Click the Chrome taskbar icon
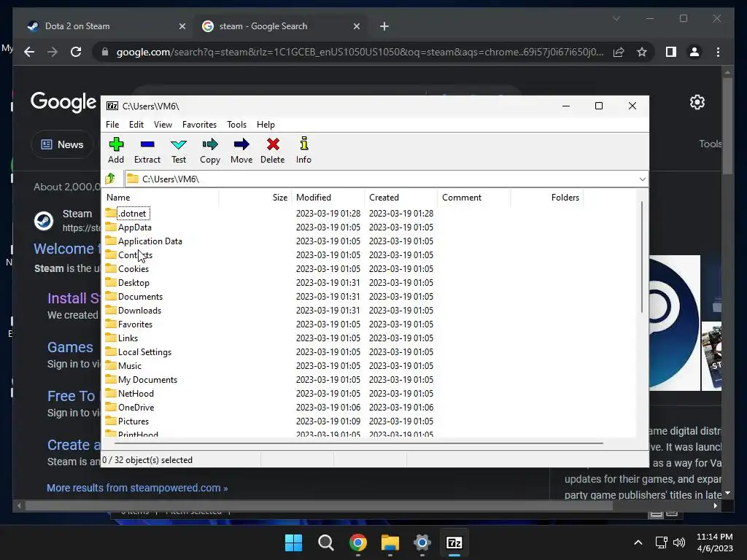Screen dimensions: 747x560 (357, 542)
